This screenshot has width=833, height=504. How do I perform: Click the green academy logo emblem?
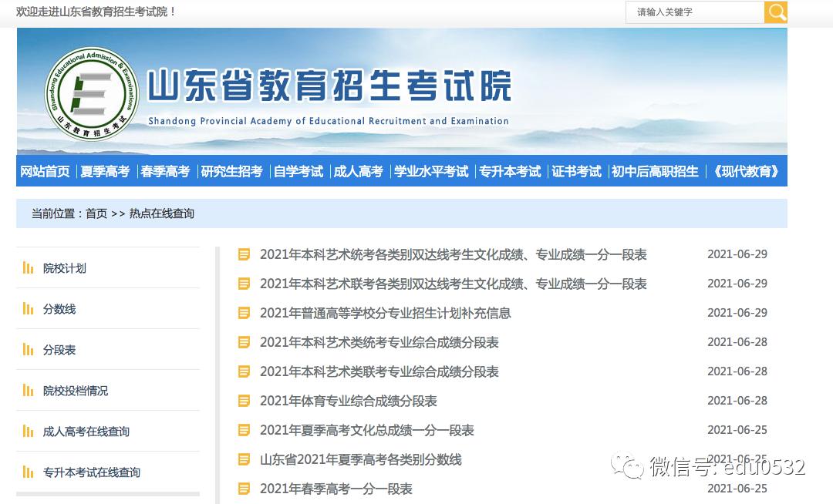coord(93,92)
